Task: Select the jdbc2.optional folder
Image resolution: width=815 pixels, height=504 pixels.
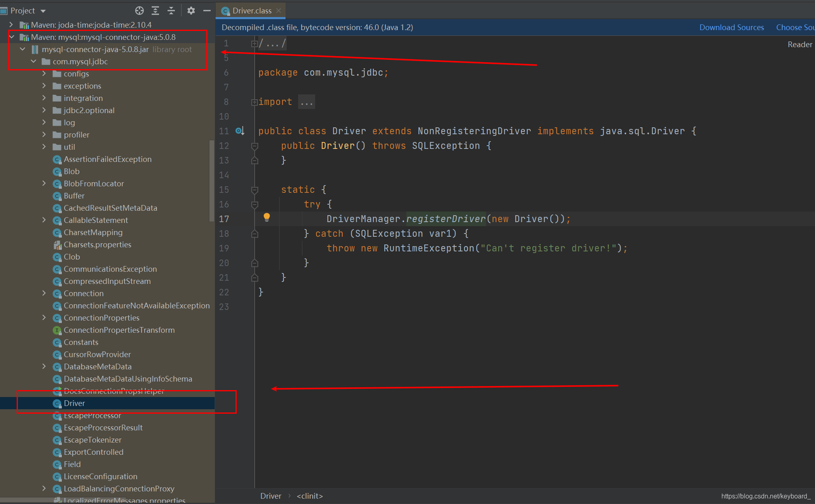Action: pyautogui.click(x=89, y=110)
